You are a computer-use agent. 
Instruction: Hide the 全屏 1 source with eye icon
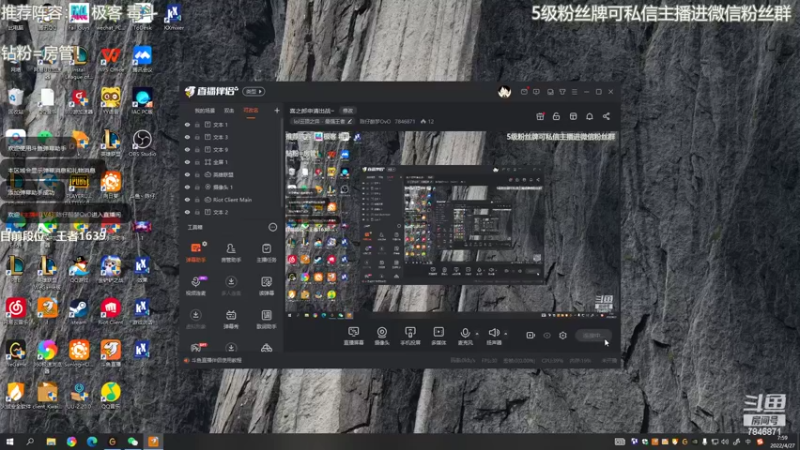(x=187, y=162)
